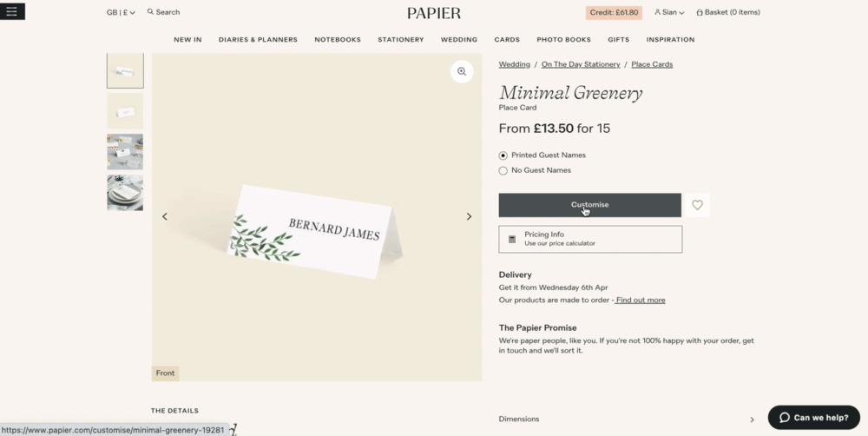Screen dimensions: 868x436
Task: Open the Basket bag icon
Action: [x=700, y=12]
